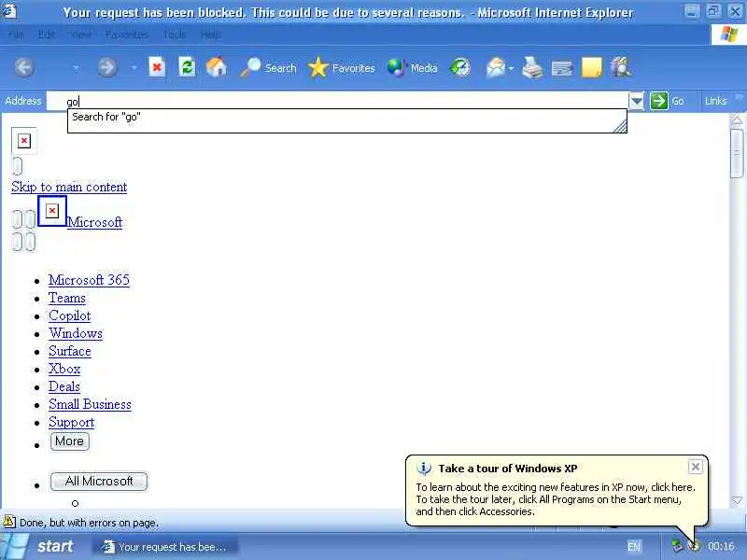The height and width of the screenshot is (560, 747).
Task: Open the Favorites menu in menu bar
Action: point(126,35)
